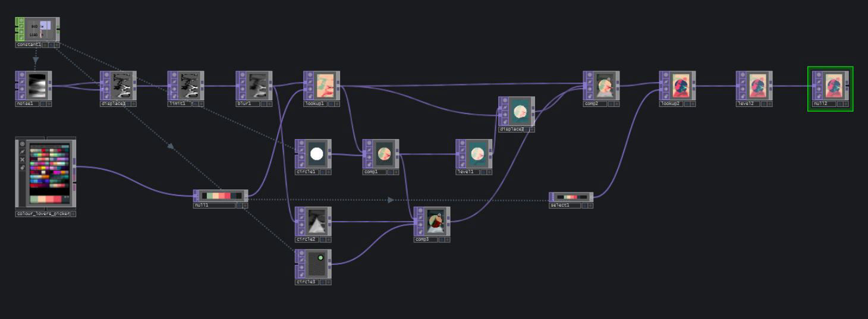Click the link icon on colour_lovers_picker
868x319 pixels.
23,168
